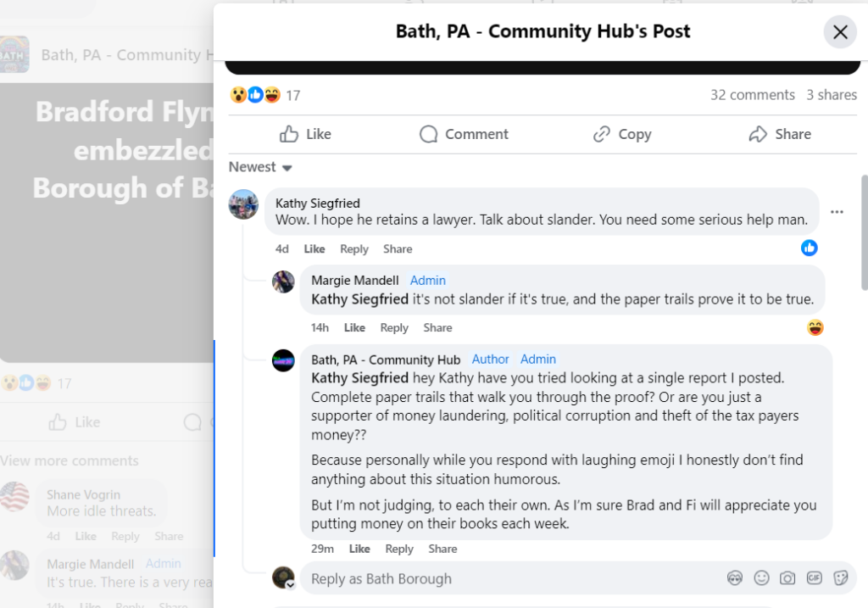This screenshot has width=868, height=608.
Task: Open the reply identity switcher on profile avatar
Action: [x=290, y=584]
